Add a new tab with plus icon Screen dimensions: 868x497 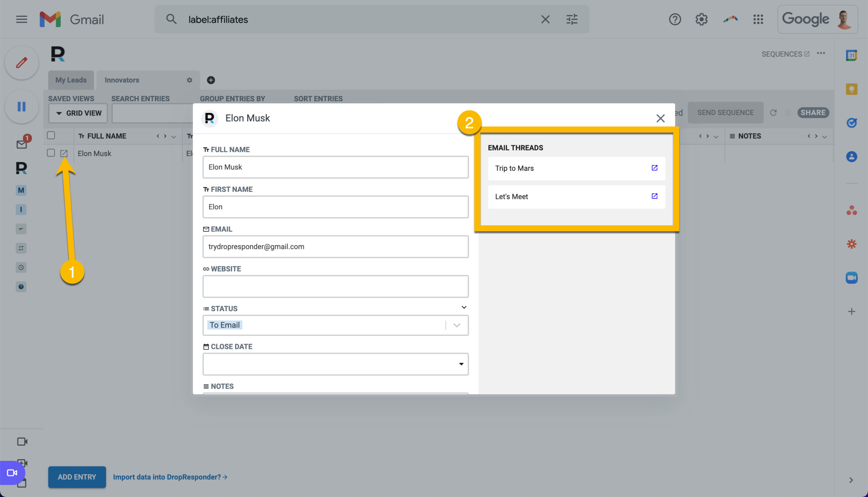click(x=211, y=80)
